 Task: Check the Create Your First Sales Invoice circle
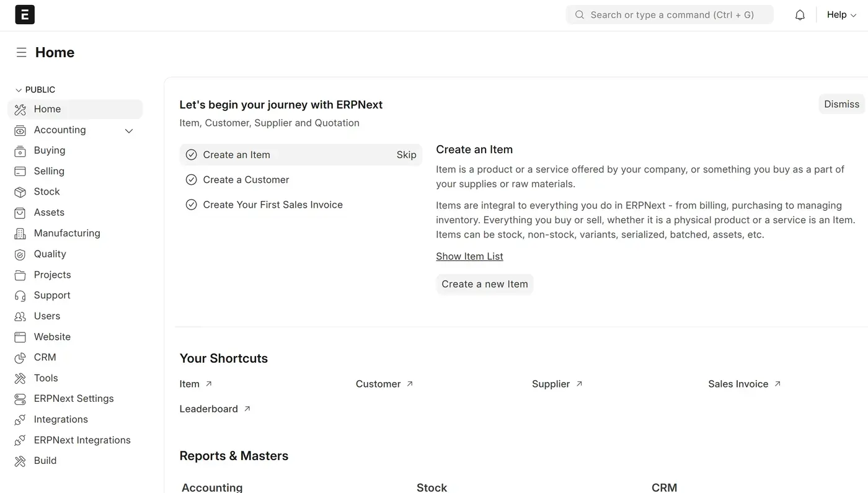[x=191, y=205]
